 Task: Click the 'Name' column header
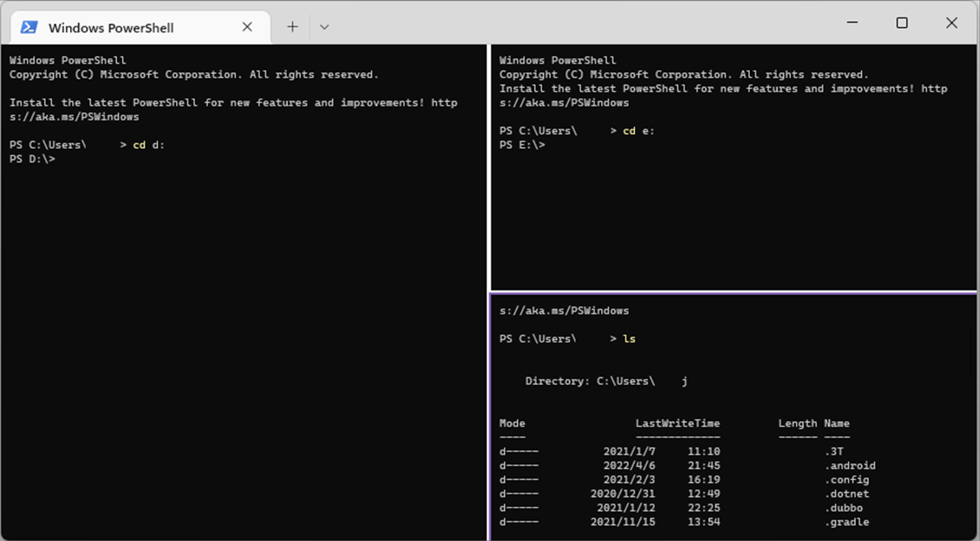[x=837, y=423]
